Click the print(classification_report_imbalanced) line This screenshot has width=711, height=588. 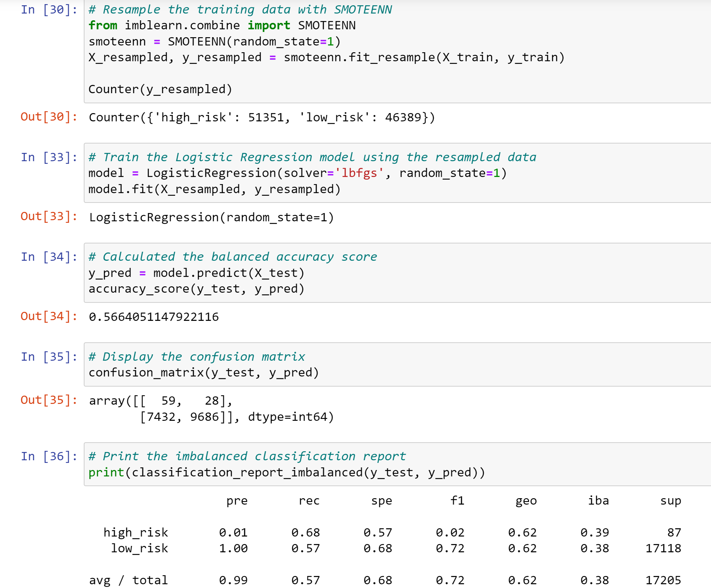tap(287, 472)
